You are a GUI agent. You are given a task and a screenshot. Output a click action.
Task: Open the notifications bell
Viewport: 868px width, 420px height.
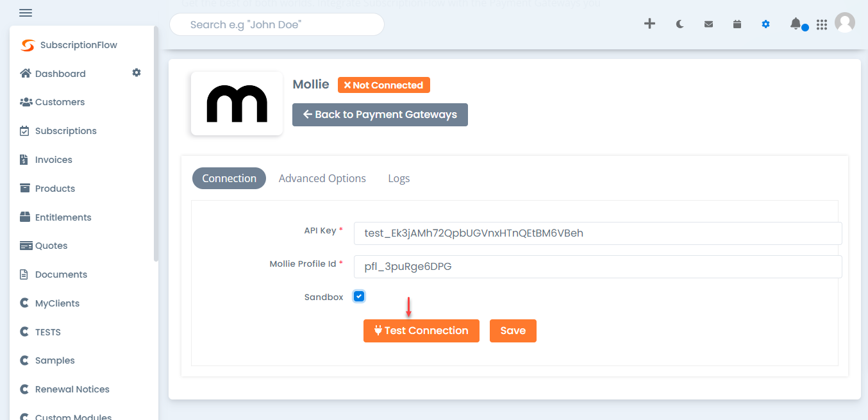(x=796, y=24)
